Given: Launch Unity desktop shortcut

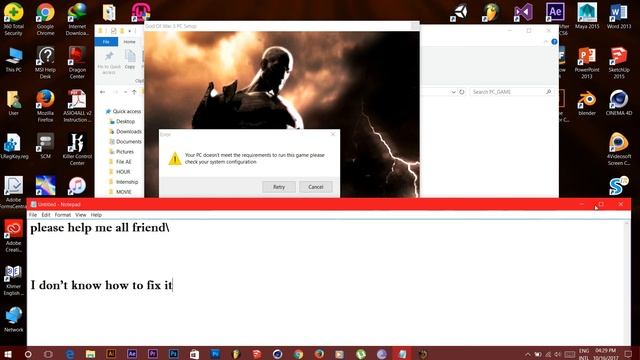Looking at the screenshot, I should pos(459,13).
